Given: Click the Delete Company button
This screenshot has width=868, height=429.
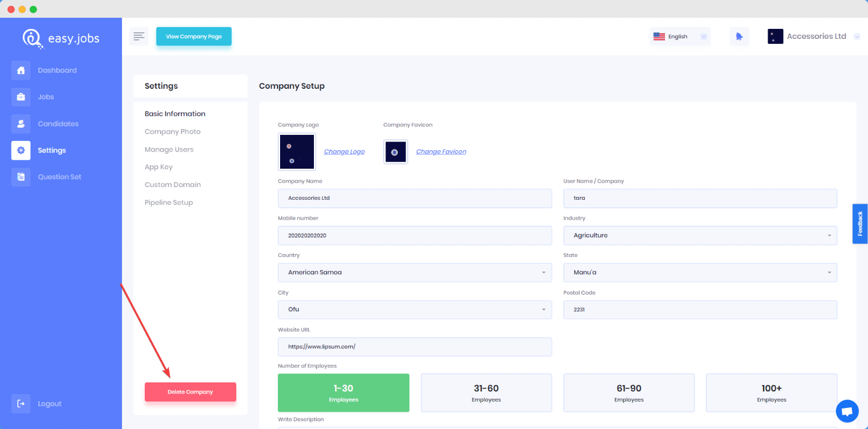Looking at the screenshot, I should 190,392.
